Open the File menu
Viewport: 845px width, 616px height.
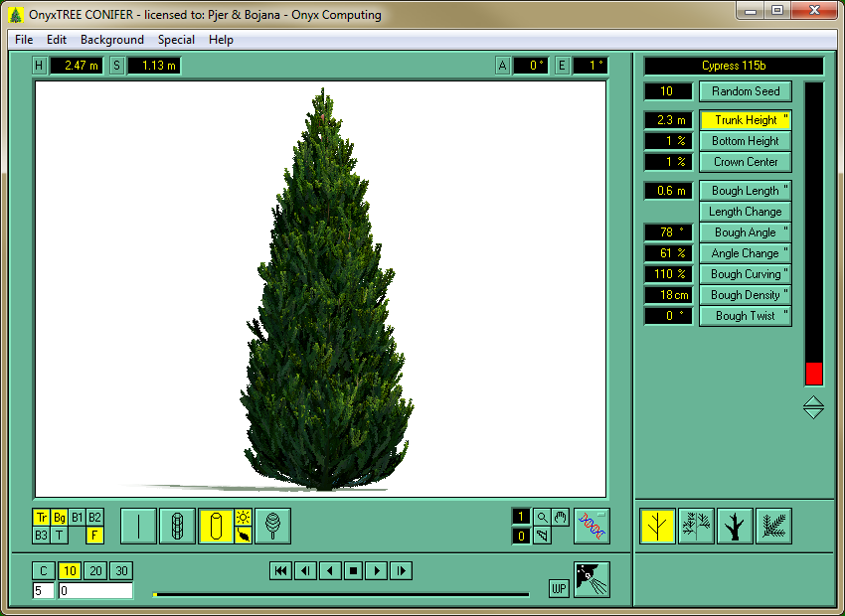pos(24,40)
